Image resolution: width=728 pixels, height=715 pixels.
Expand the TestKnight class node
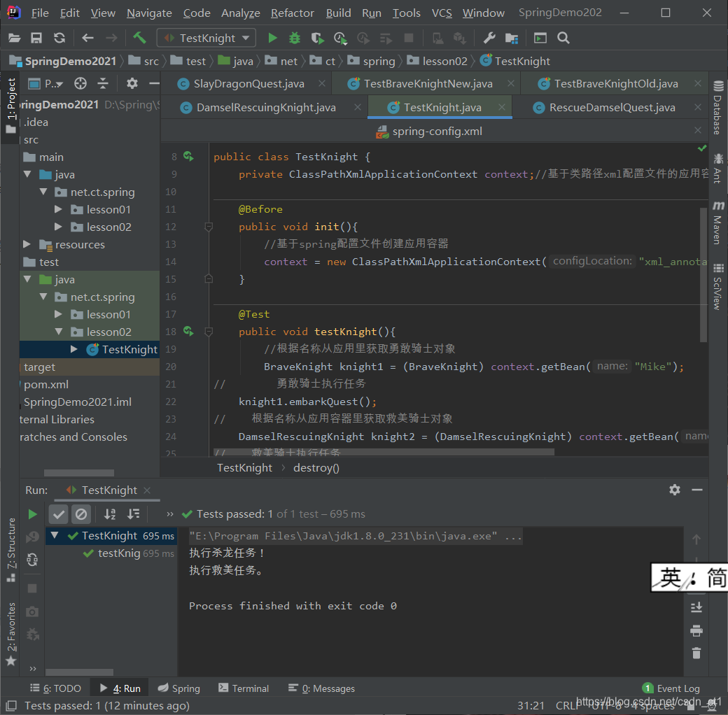(73, 349)
